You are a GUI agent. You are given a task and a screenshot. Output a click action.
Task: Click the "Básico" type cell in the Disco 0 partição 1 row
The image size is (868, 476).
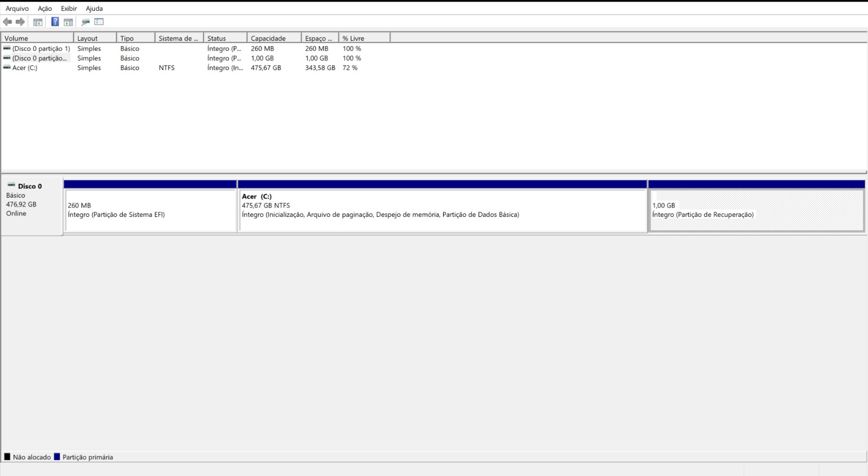pos(130,48)
